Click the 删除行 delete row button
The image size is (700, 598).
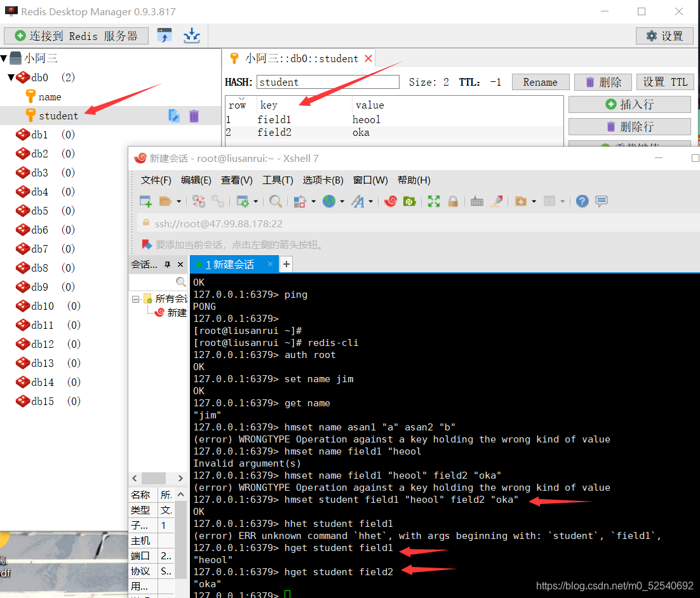(629, 127)
